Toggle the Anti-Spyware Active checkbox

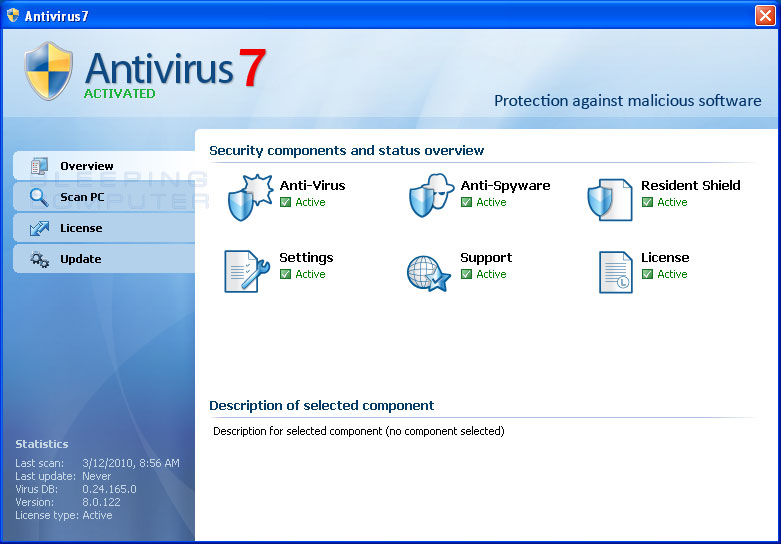tap(466, 202)
